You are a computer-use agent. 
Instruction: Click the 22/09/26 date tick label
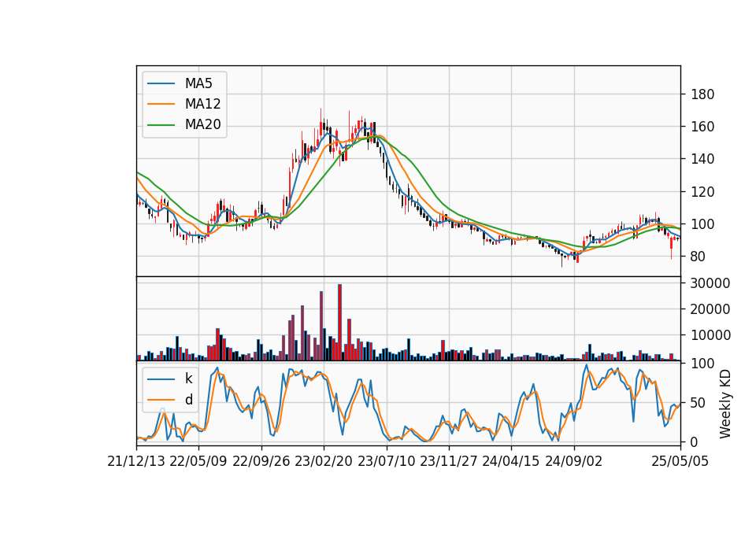click(261, 461)
